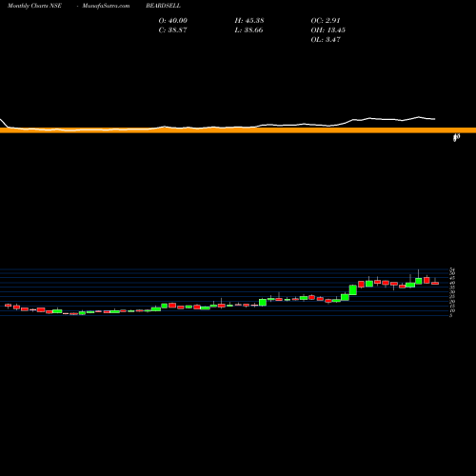Click the open price "O: 40.00"
Viewport: 476px width, 476px height.
pos(173,21)
